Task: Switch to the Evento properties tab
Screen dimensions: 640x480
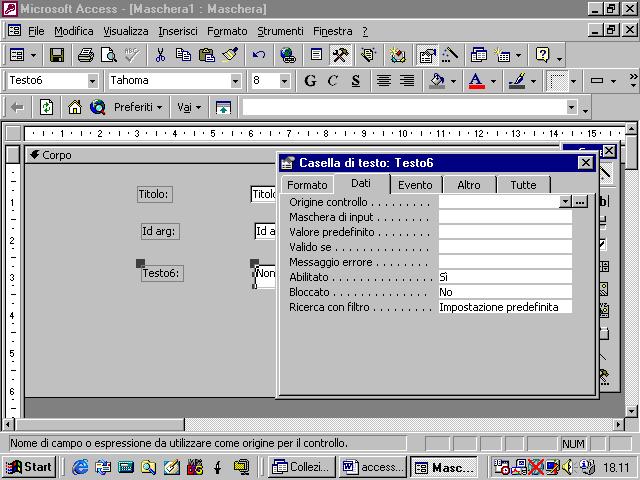Action: coord(415,185)
